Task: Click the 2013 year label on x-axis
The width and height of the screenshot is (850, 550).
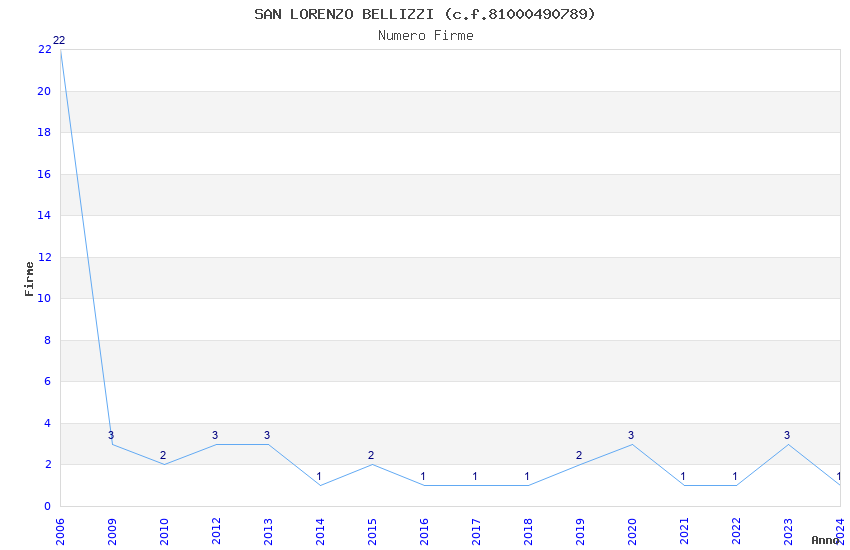Action: pyautogui.click(x=268, y=526)
